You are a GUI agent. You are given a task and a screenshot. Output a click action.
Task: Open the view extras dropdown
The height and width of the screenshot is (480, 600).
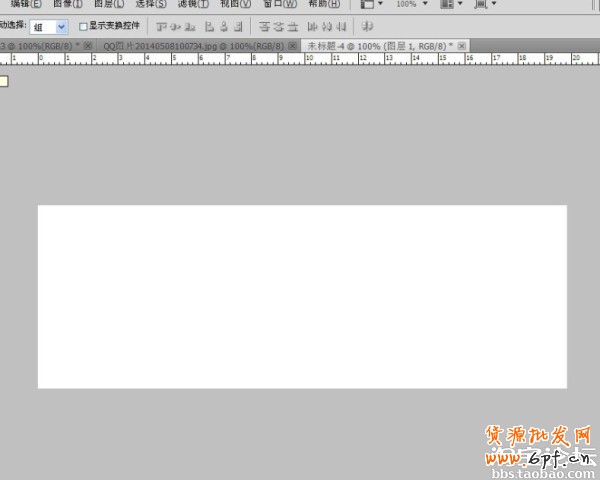[372, 4]
